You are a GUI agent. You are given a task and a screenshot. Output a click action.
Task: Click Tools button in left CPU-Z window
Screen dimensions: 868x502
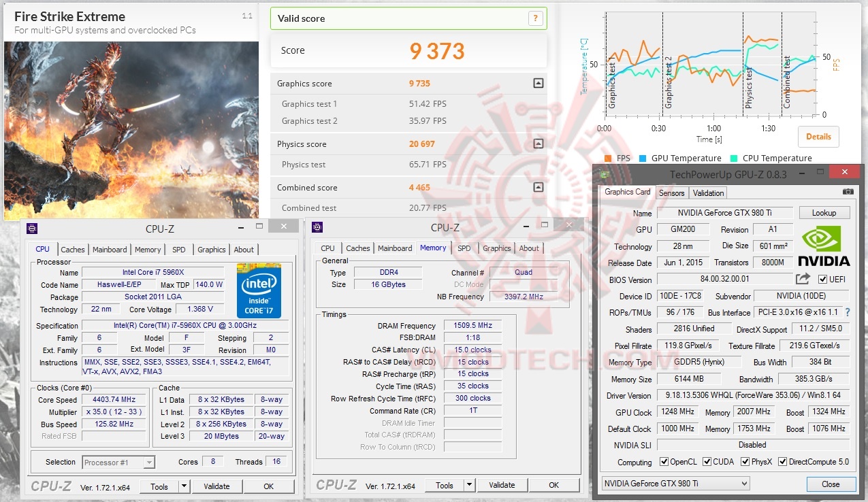159,486
